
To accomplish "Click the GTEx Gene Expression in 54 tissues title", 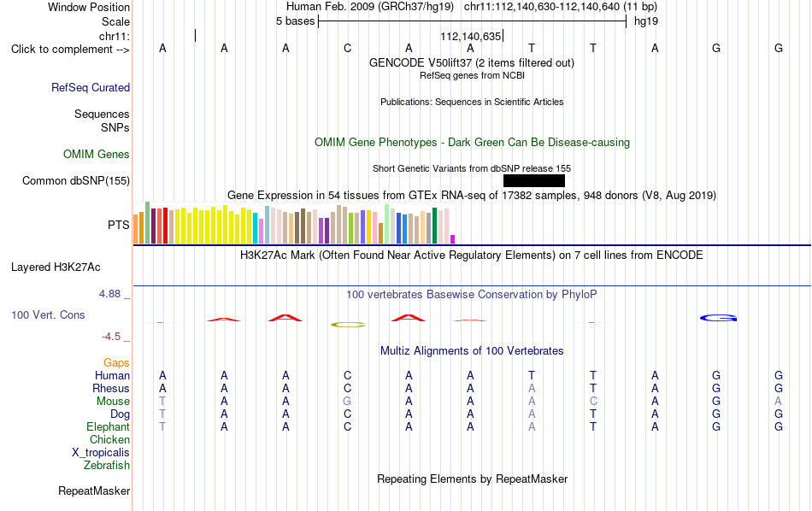I will (472, 195).
